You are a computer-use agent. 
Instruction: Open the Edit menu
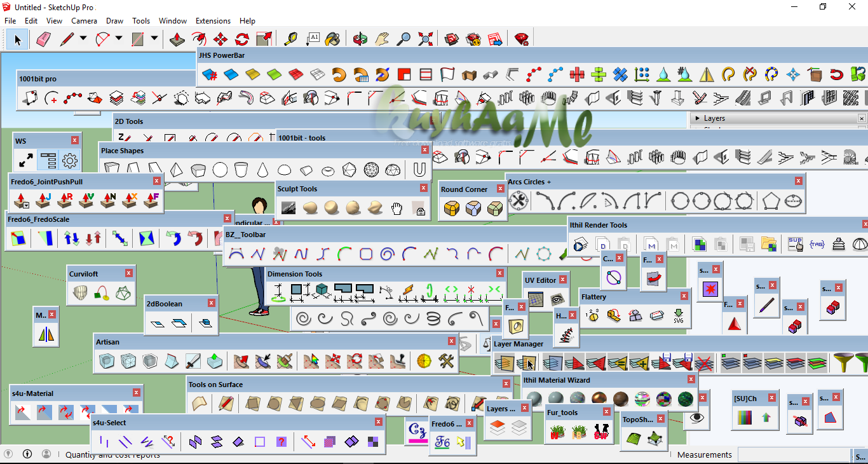pos(31,21)
